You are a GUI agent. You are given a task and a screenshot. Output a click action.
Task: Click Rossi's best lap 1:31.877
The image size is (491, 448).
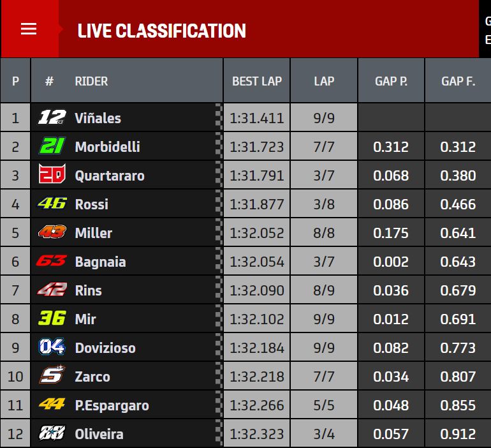click(x=257, y=204)
